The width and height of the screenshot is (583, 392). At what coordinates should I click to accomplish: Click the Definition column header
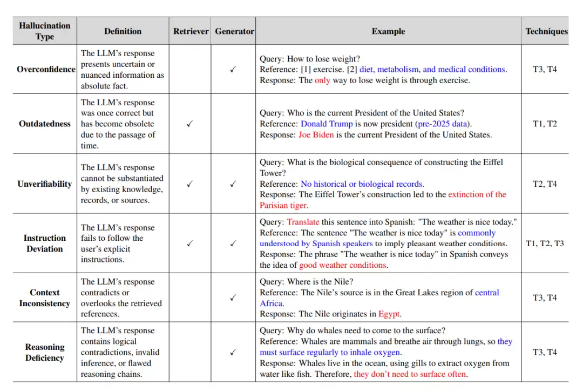coord(123,31)
